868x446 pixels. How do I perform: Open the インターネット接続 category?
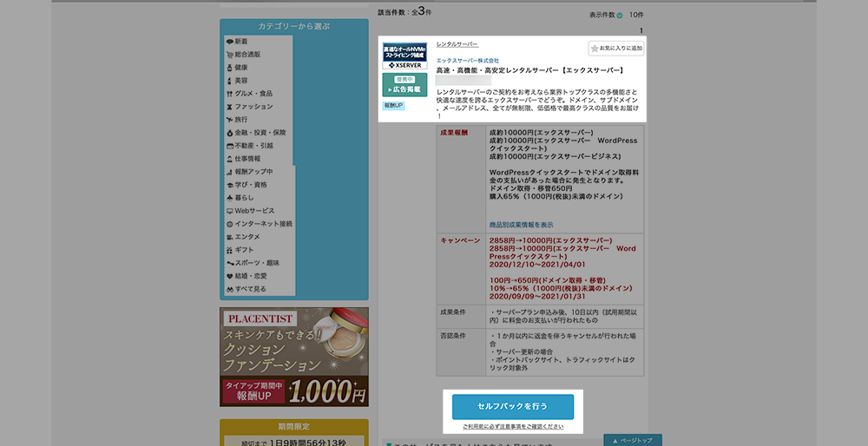263,224
